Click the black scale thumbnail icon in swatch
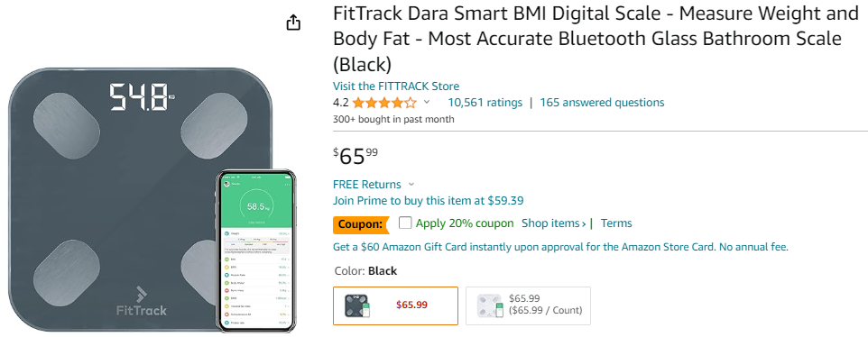Image resolution: width=868 pixels, height=337 pixels. click(x=357, y=305)
